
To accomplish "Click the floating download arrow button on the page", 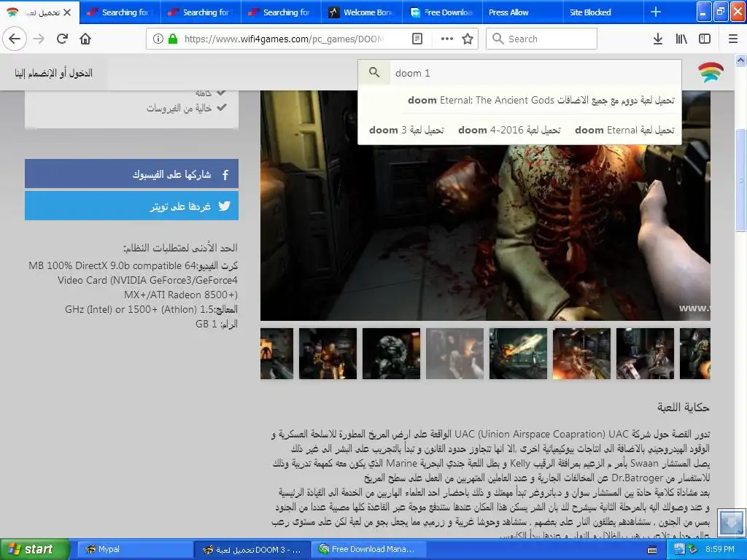I will (731, 522).
